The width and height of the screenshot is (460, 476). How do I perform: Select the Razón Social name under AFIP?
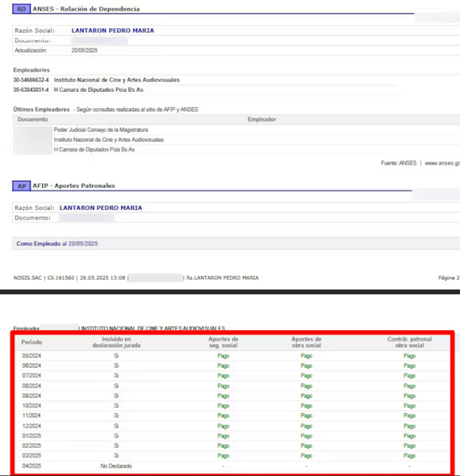tap(101, 207)
